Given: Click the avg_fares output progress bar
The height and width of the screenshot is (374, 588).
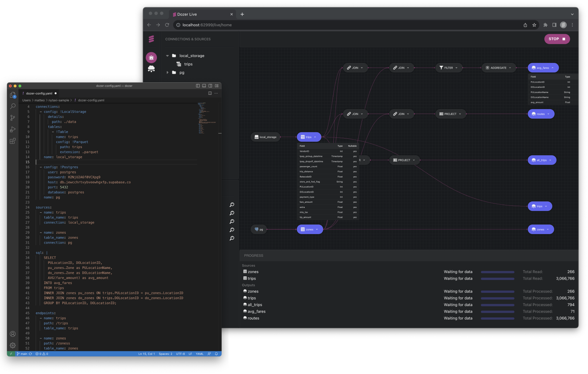Looking at the screenshot, I should tap(498, 312).
